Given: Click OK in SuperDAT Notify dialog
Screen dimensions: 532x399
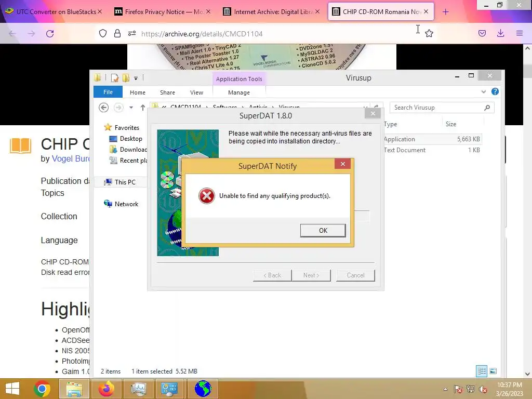Looking at the screenshot, I should 323,230.
